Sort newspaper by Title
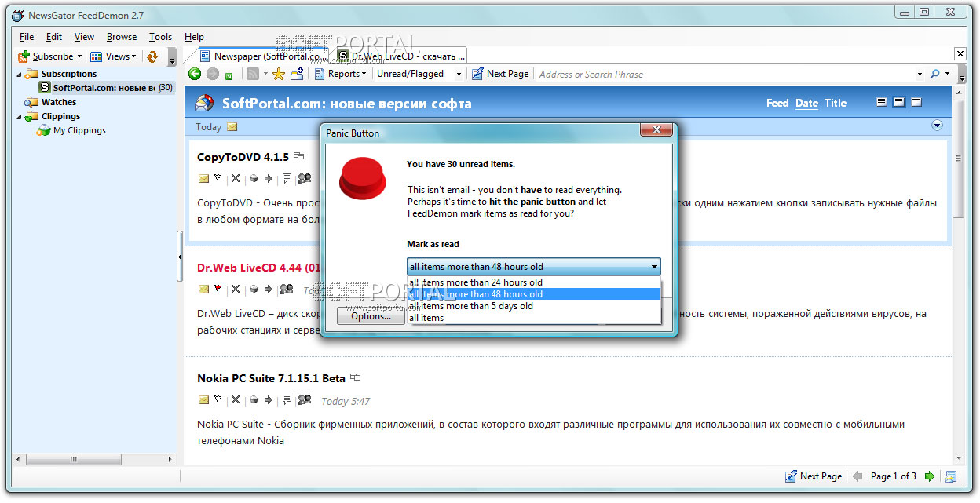This screenshot has height=503, width=980. click(836, 103)
